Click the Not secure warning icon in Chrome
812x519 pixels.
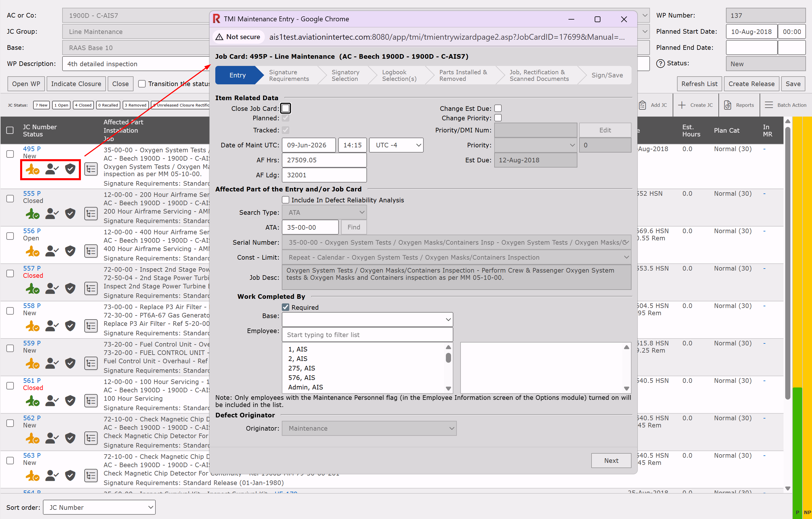pyautogui.click(x=219, y=37)
